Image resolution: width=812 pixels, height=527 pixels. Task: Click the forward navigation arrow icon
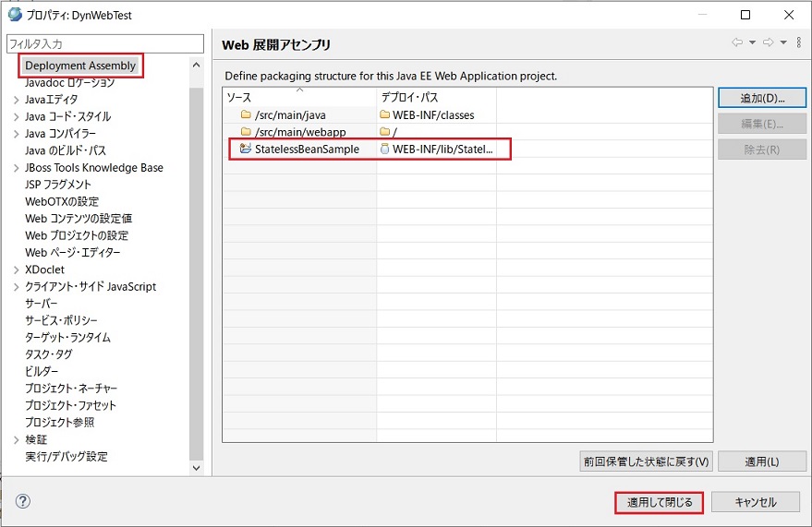tap(767, 43)
